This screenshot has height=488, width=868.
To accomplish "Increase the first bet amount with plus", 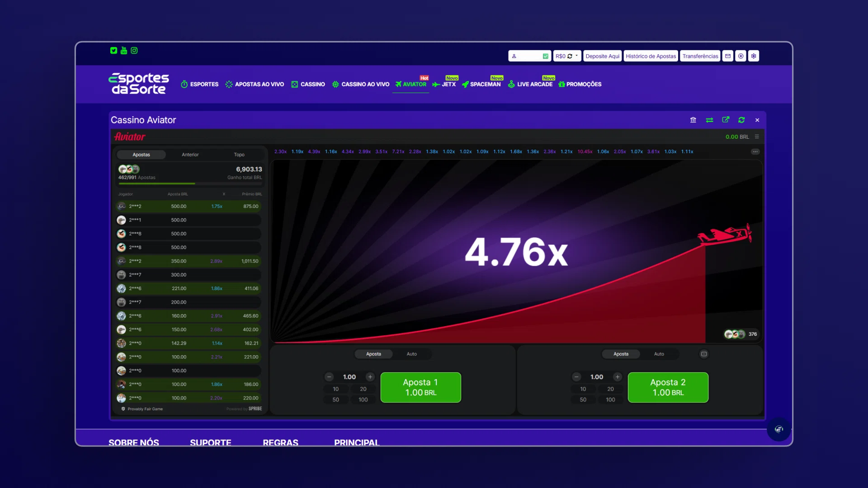I will [370, 377].
